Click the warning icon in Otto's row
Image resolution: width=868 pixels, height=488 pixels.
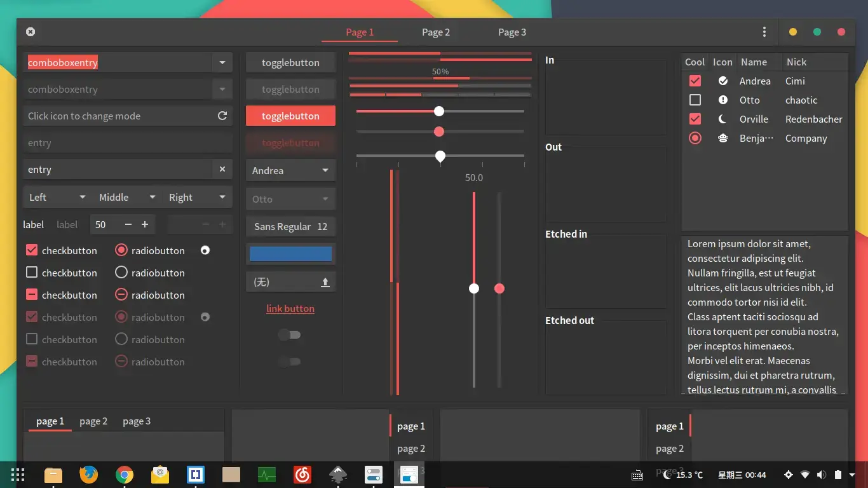pos(722,100)
